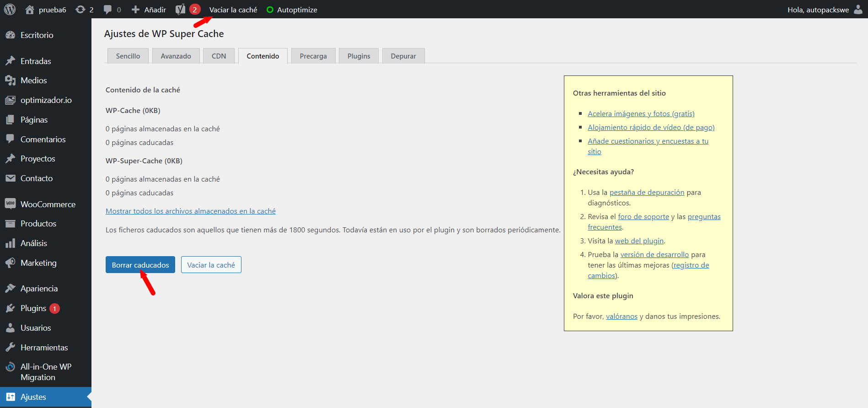The image size is (868, 408).
Task: Click the Plugins plug icon in sidebar
Action: (x=11, y=308)
